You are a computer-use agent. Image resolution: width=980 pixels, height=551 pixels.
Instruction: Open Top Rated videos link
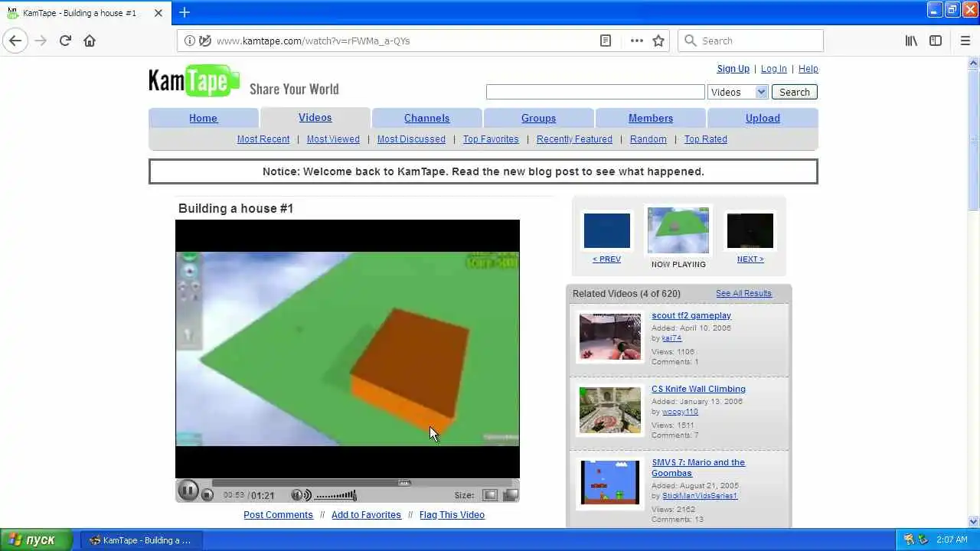pos(705,139)
